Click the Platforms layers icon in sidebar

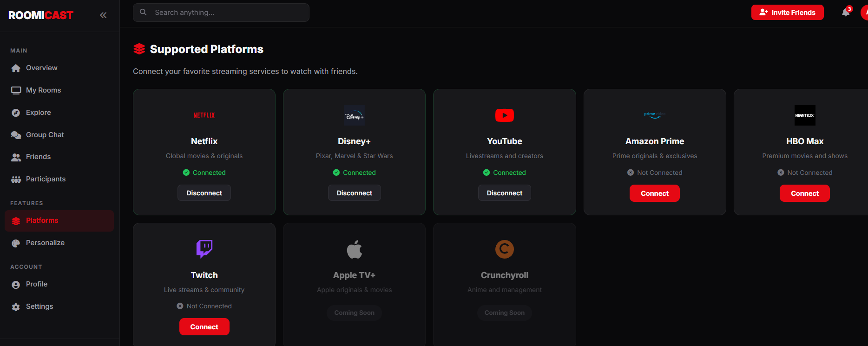point(16,221)
